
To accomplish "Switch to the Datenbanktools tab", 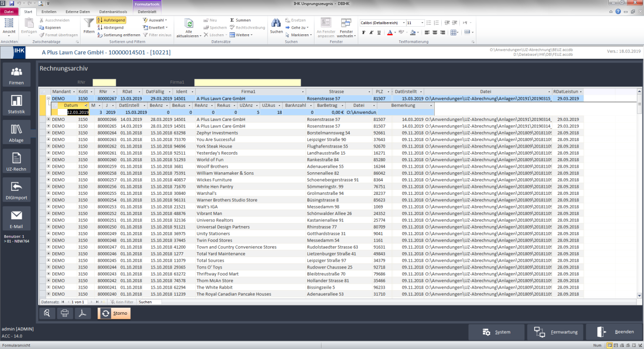I will click(x=113, y=11).
